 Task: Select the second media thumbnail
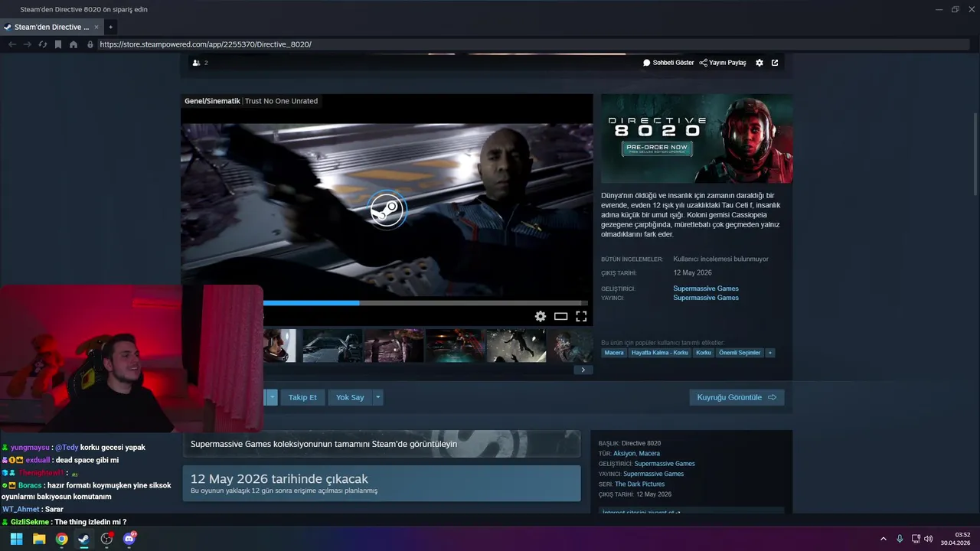pos(332,346)
